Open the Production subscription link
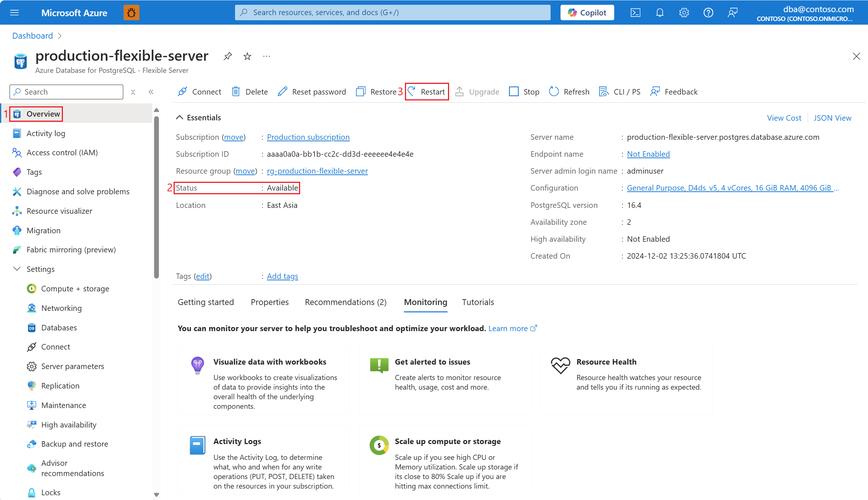This screenshot has width=868, height=500. (308, 137)
